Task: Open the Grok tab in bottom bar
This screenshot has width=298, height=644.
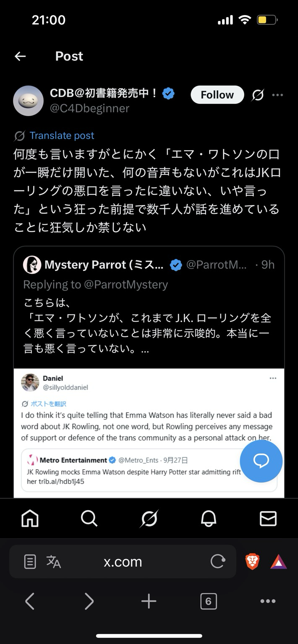Action: pyautogui.click(x=149, y=519)
